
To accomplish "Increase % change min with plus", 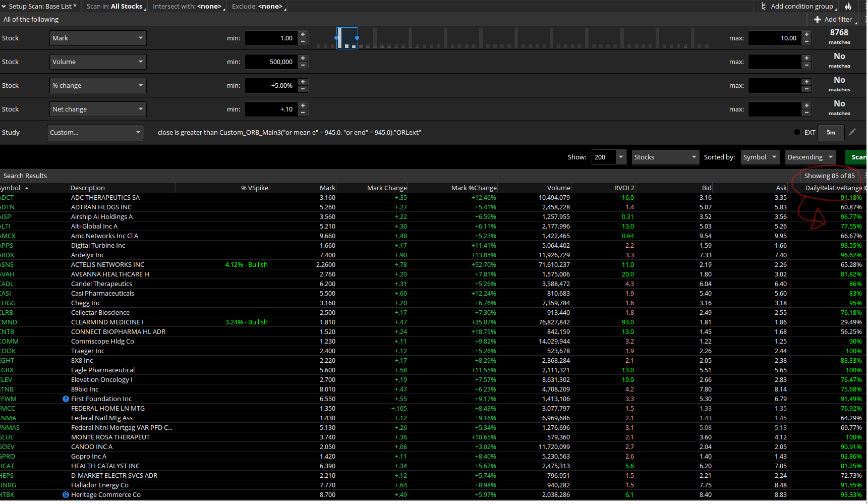I will (303, 82).
